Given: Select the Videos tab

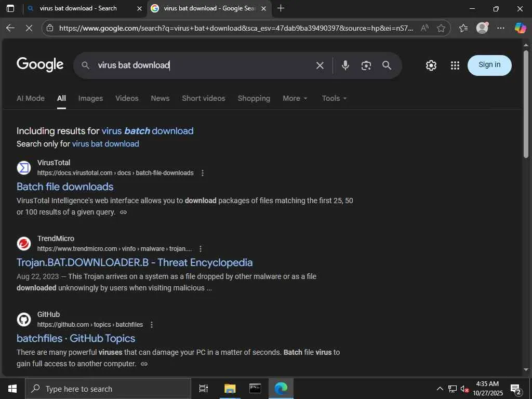Looking at the screenshot, I should click(127, 98).
